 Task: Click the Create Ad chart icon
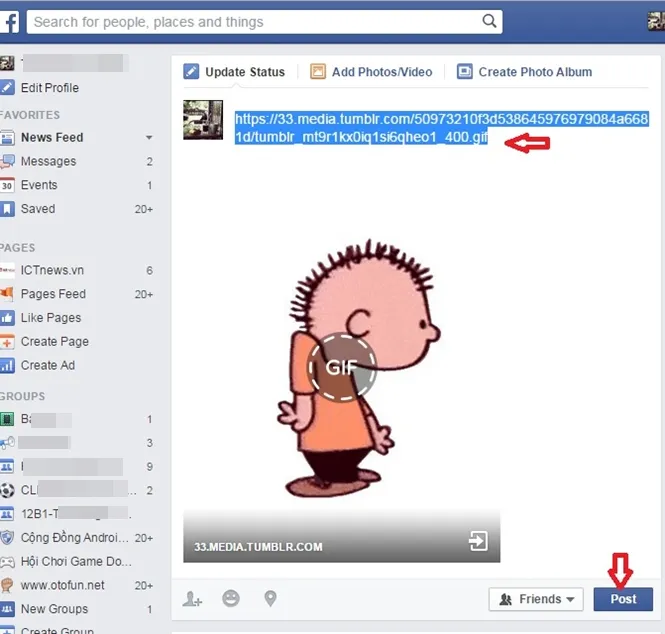click(7, 365)
